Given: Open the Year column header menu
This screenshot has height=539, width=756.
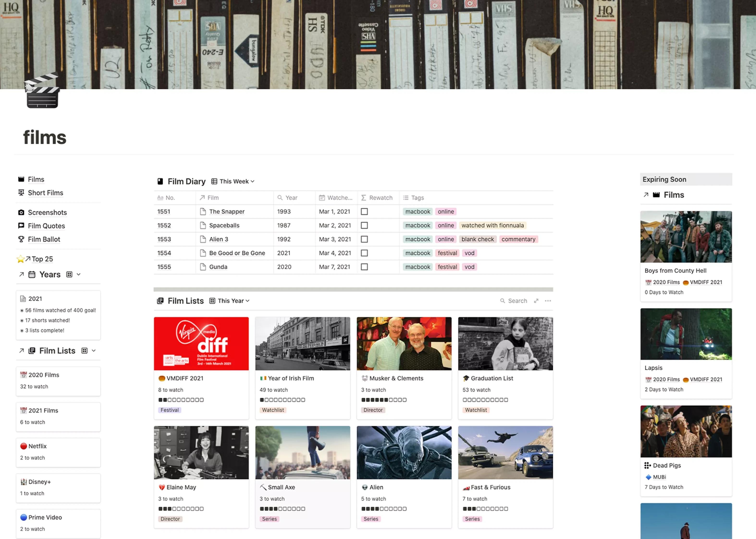Looking at the screenshot, I should click(291, 198).
